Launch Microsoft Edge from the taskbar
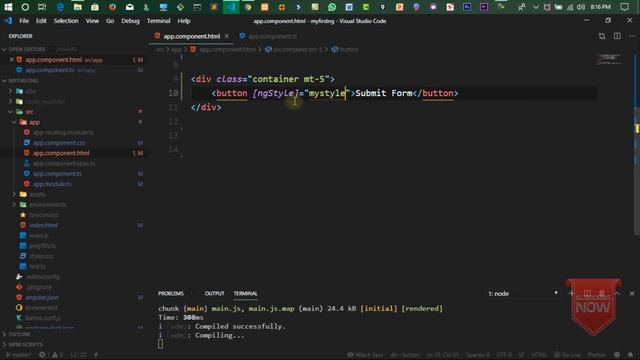 60,7
